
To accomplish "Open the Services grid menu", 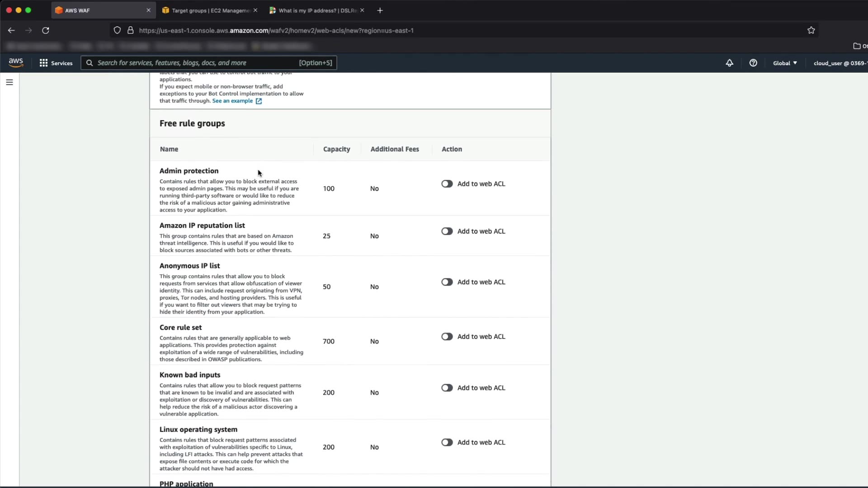I will point(56,63).
